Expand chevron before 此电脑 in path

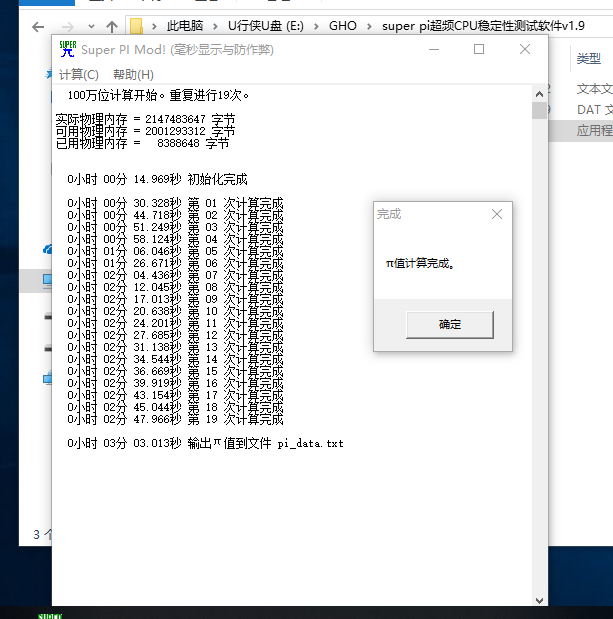tap(154, 26)
